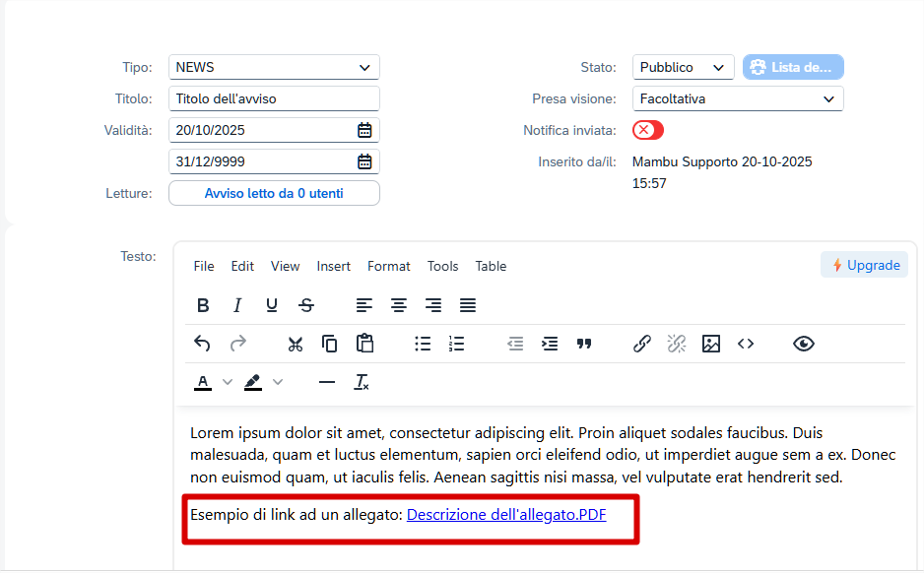
Task: Insert a bullet list
Action: (423, 344)
